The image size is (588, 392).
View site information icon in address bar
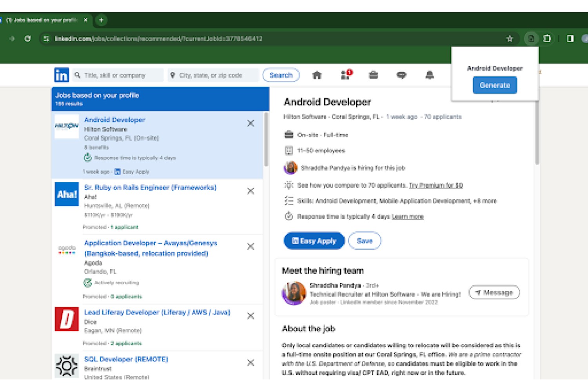pyautogui.click(x=46, y=38)
